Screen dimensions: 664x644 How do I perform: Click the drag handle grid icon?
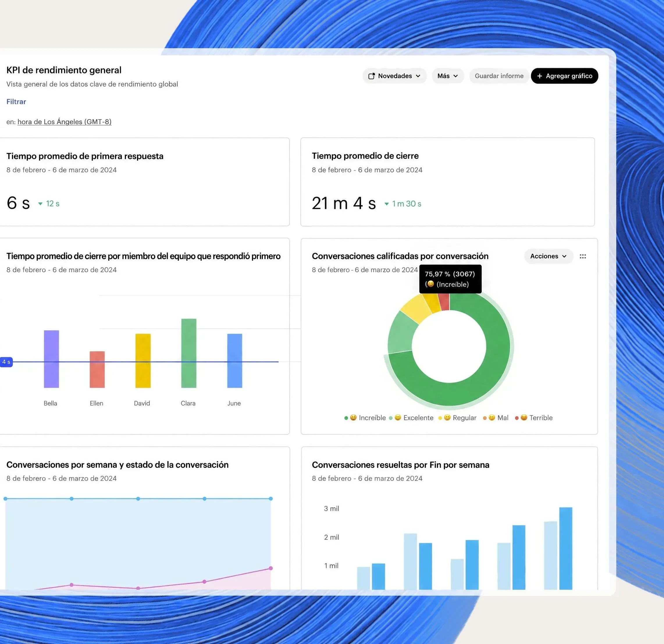click(583, 257)
